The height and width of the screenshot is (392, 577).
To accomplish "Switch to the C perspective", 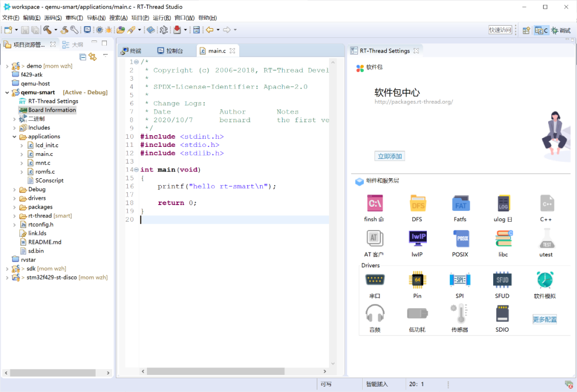I will click(541, 30).
